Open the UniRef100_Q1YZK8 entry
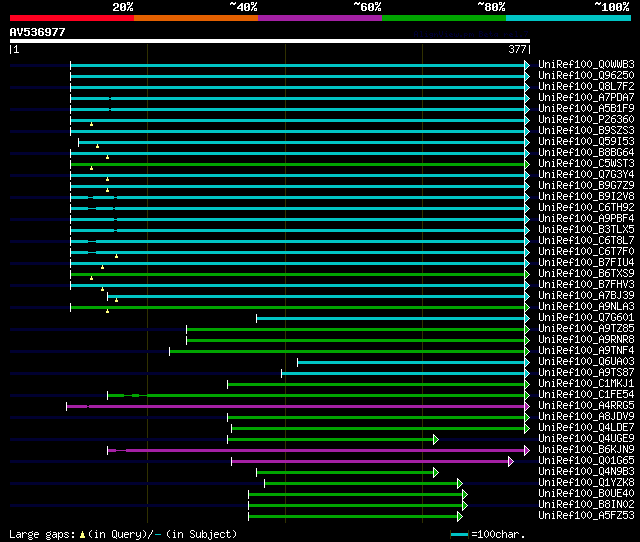This screenshot has height=542, width=640. 586,483
